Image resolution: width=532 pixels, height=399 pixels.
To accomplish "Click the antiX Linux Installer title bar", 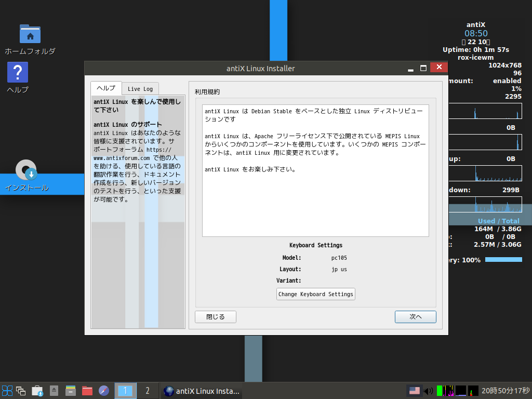I will point(261,68).
